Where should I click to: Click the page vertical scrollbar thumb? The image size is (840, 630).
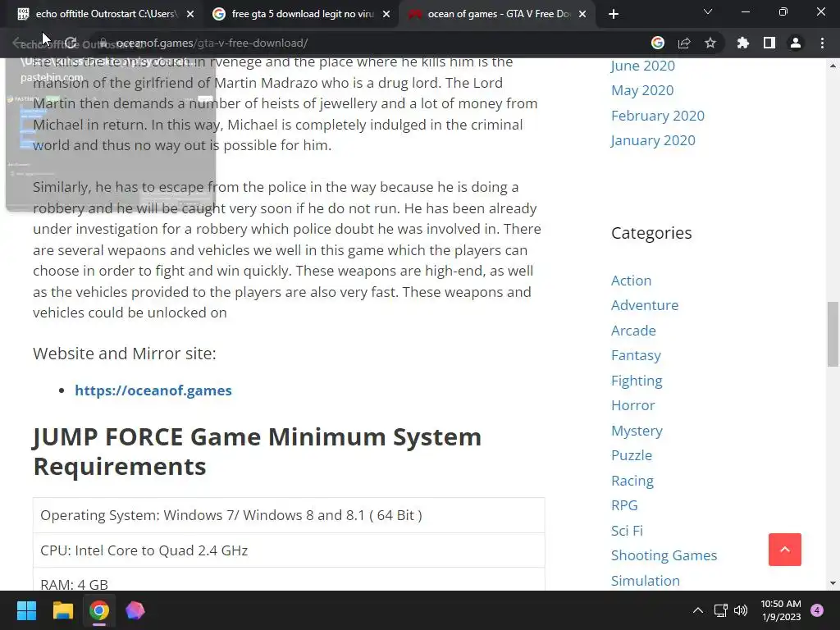click(x=833, y=335)
